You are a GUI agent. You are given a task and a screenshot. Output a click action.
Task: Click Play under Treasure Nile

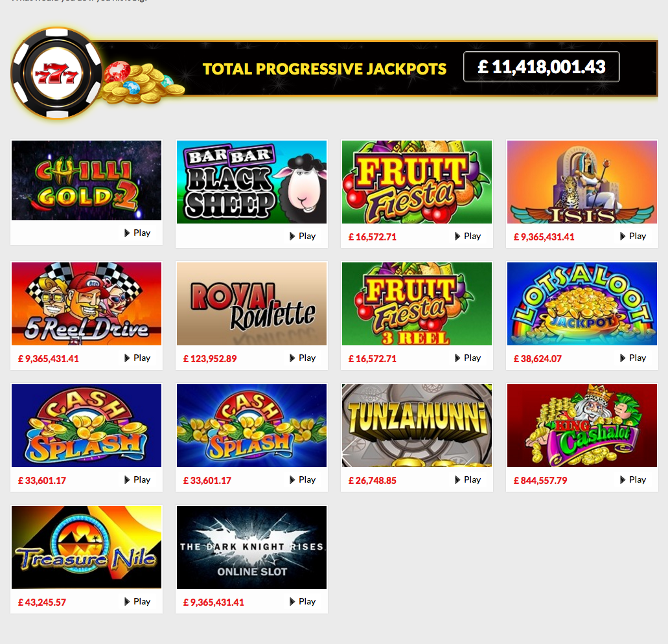[x=137, y=602]
